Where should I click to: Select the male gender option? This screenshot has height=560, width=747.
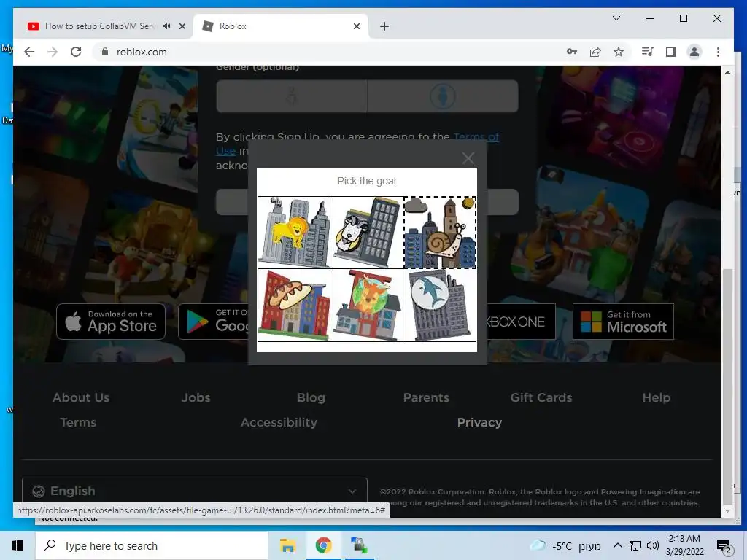[x=443, y=96]
